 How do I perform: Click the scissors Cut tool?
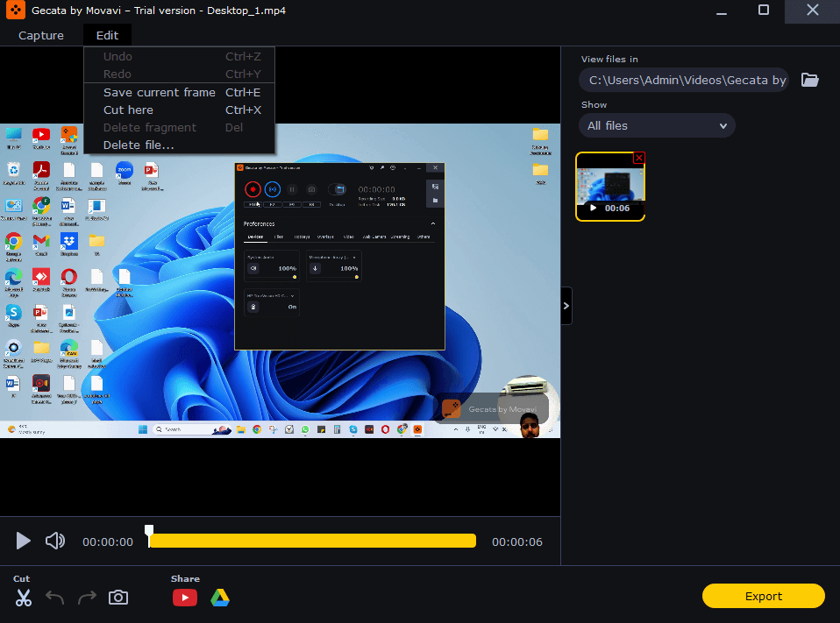click(x=23, y=598)
